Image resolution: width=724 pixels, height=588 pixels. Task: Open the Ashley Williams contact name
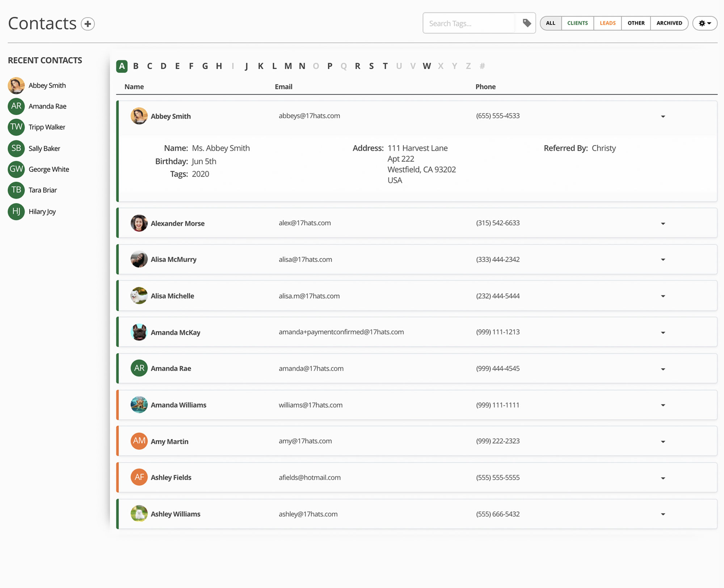176,514
